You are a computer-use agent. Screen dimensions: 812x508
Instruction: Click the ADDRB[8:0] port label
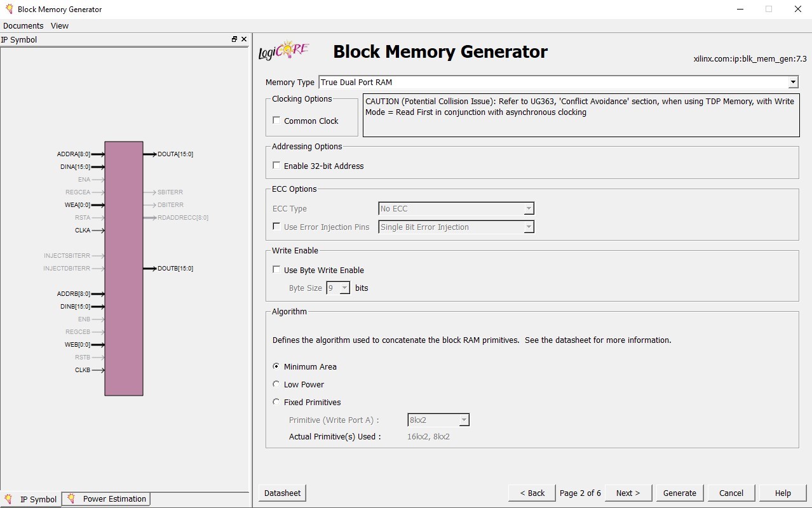[74, 294]
